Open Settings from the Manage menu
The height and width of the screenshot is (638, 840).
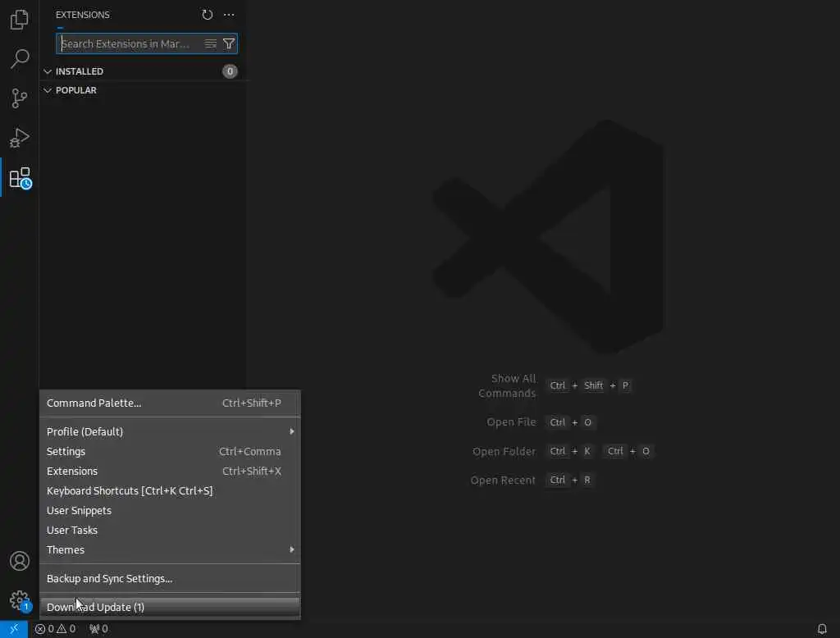click(171, 451)
